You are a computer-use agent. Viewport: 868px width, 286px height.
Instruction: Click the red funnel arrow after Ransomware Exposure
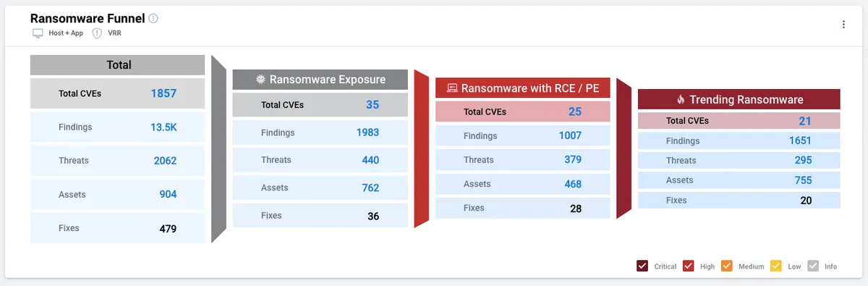[x=422, y=148]
